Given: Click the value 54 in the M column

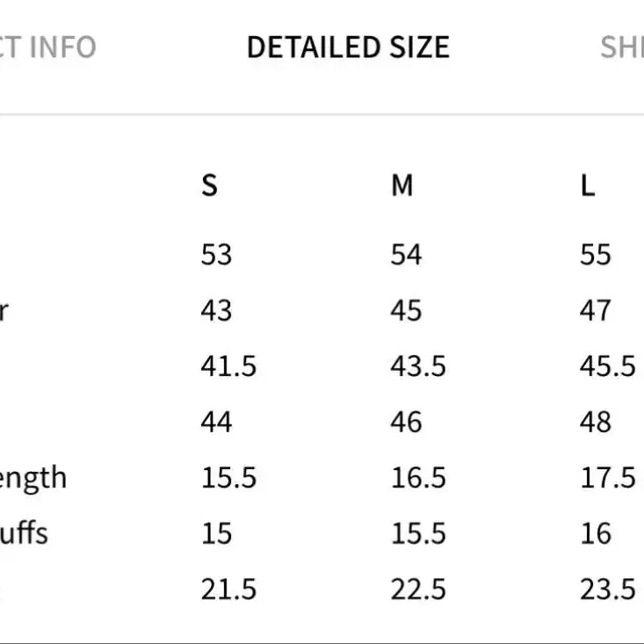Looking at the screenshot, I should 406,255.
